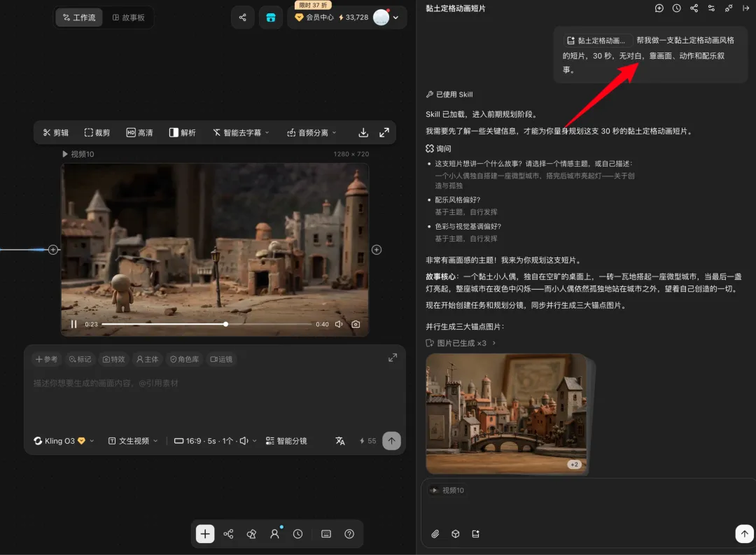Screen dimensions: 756x555
Task: Click the download icon in the video toolbar
Action: point(363,132)
